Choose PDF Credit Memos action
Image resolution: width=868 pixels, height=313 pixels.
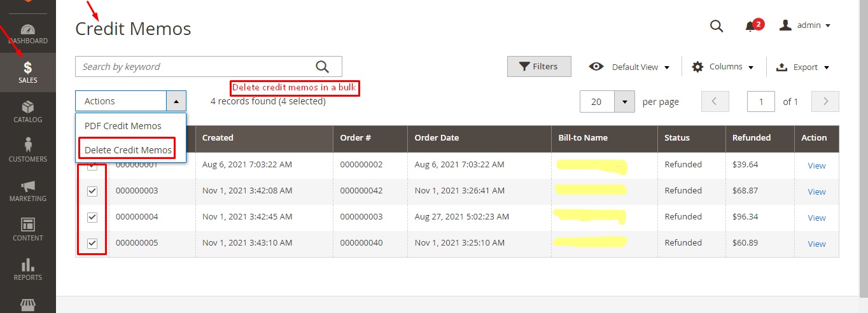(x=123, y=126)
